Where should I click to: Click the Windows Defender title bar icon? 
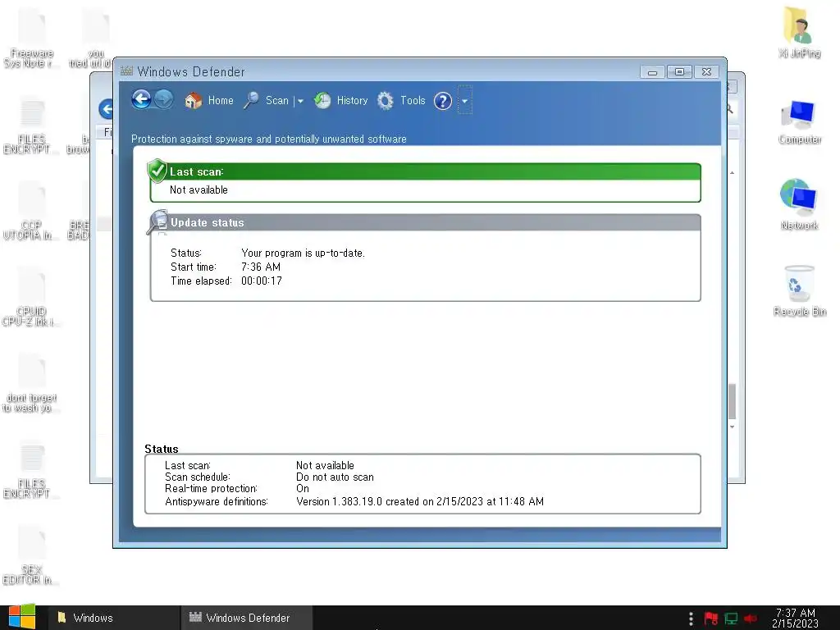coord(127,71)
